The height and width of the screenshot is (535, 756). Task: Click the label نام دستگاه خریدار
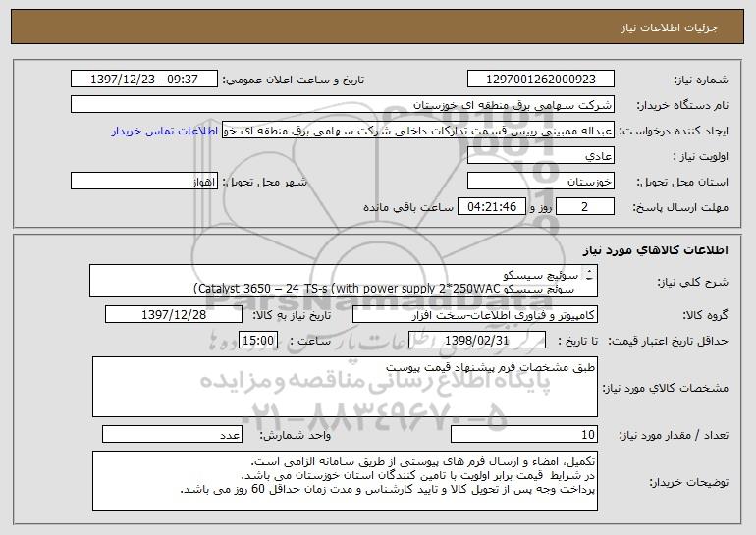pos(682,105)
